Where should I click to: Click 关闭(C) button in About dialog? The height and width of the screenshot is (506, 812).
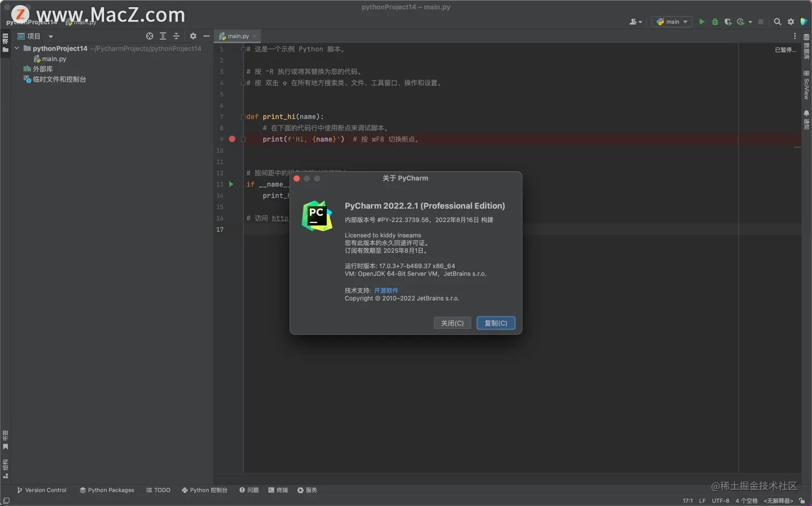pyautogui.click(x=452, y=323)
